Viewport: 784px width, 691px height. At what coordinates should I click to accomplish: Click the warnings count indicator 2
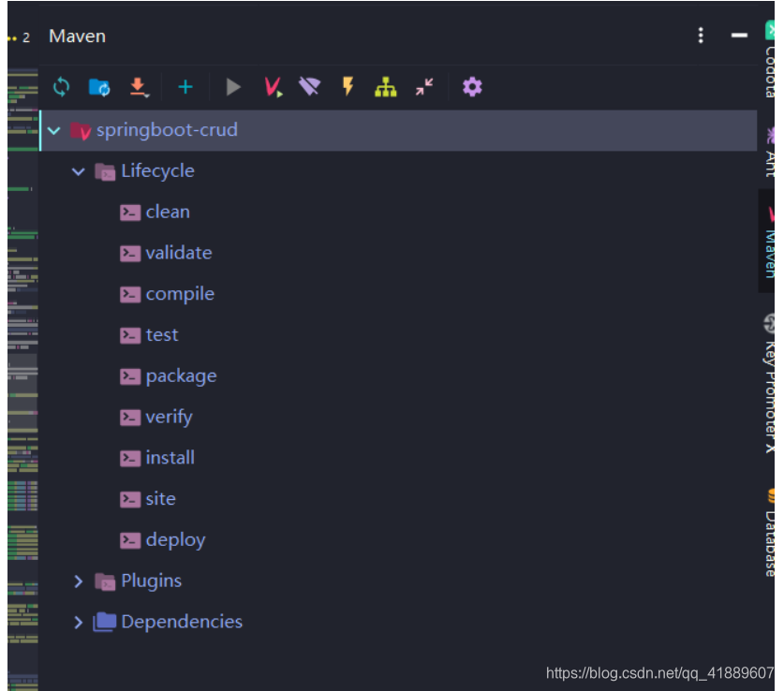point(20,37)
